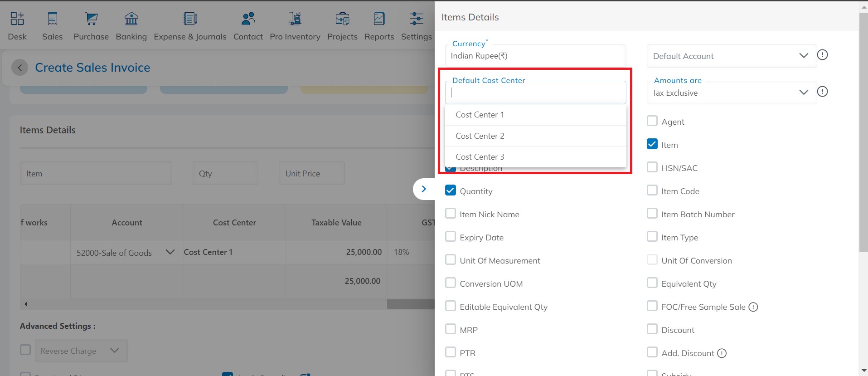Go back from Create Sales Invoice
The image size is (868, 376).
click(19, 68)
